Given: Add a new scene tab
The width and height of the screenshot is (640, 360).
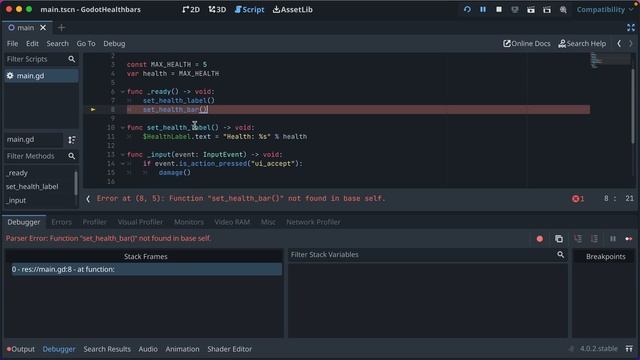Looking at the screenshot, I should pos(61,28).
